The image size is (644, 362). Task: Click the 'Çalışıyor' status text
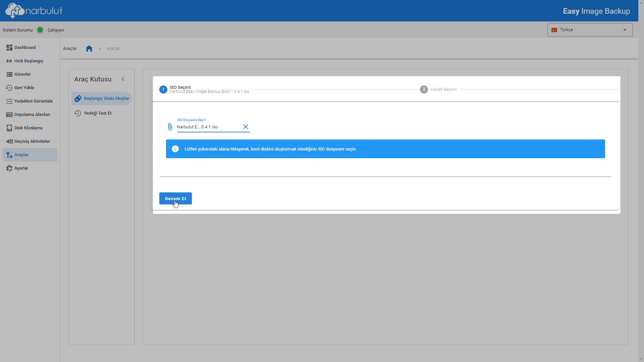coord(56,30)
